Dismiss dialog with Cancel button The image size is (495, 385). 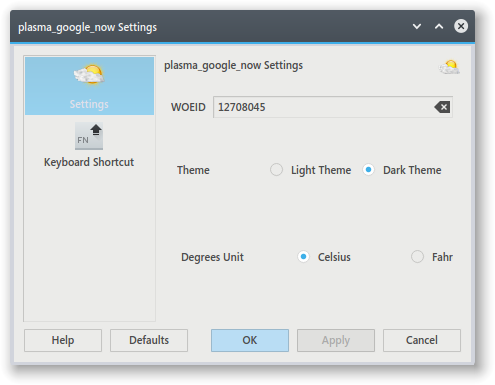pos(422,340)
